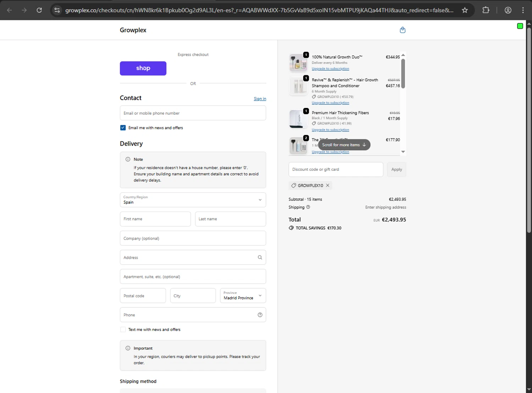The image size is (532, 393).
Task: Click the Subtotal · 15 items label
Action: tap(305, 200)
